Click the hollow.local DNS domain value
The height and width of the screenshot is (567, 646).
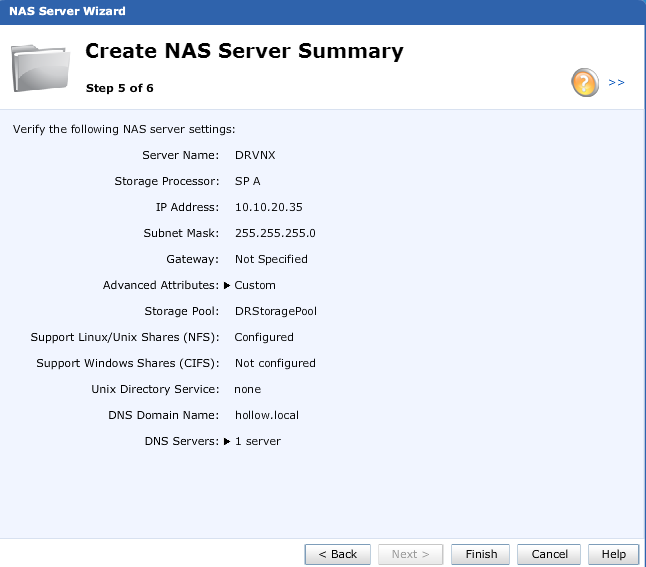(x=266, y=415)
